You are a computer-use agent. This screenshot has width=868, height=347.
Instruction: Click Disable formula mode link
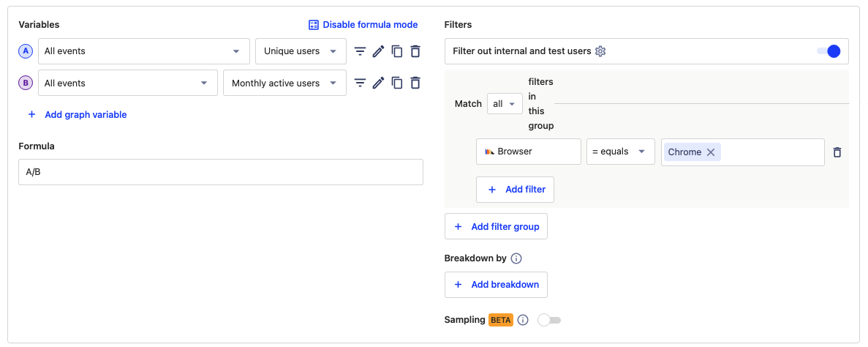[x=363, y=25]
